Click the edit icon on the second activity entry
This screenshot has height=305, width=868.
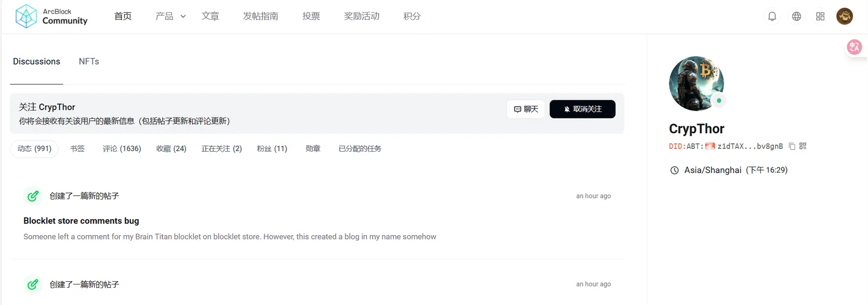pyautogui.click(x=33, y=284)
